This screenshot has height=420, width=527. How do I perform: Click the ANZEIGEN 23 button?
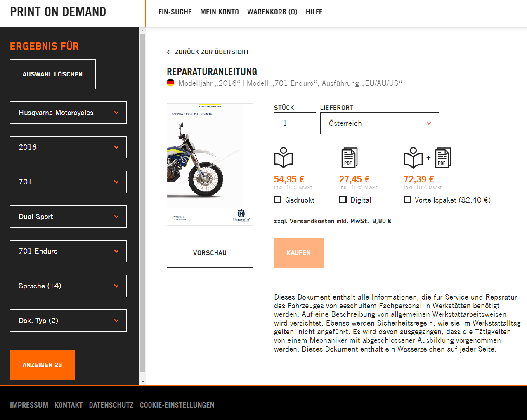43,365
